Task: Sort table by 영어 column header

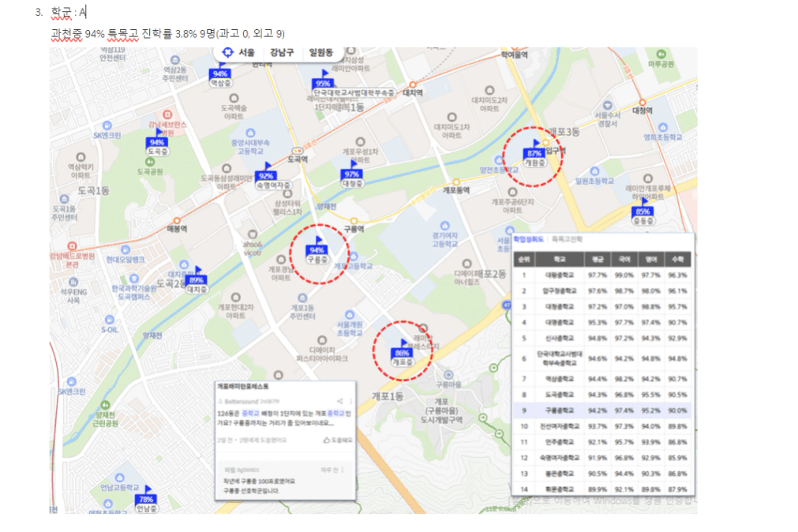Action: [650, 260]
